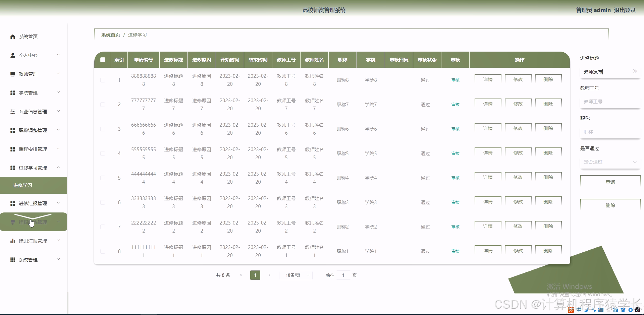Click the monitor icon for 教师管理

[13, 74]
